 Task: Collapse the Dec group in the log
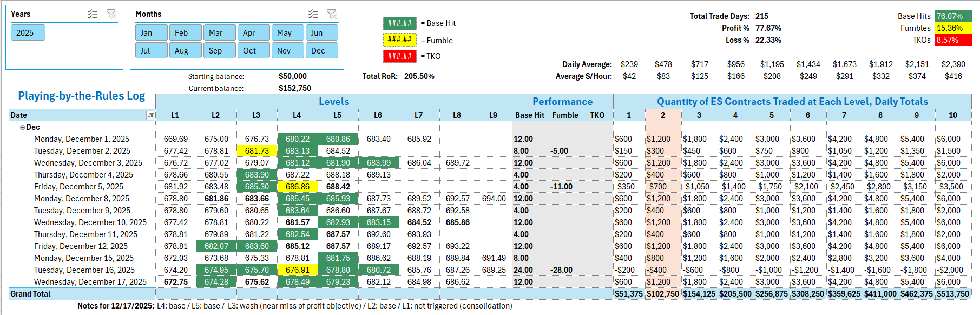click(22, 127)
